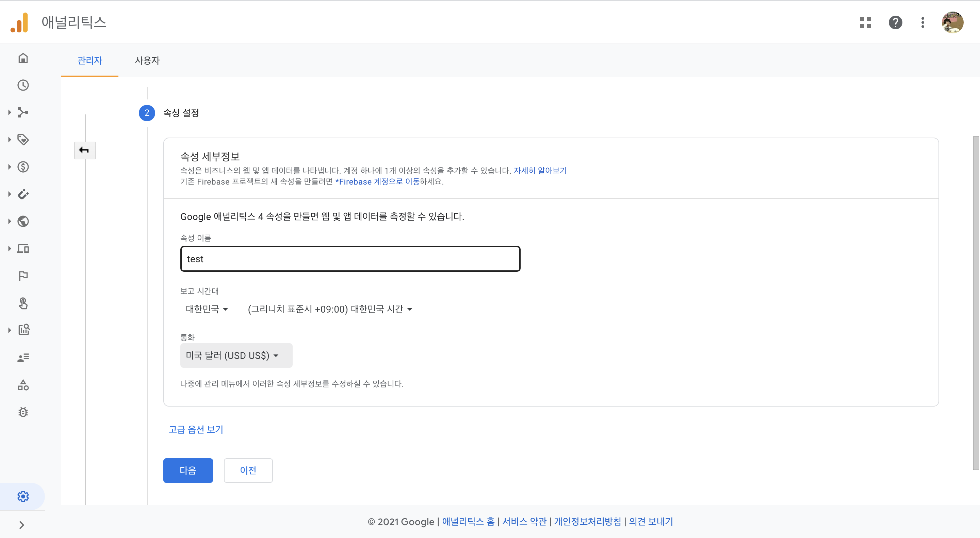Click the 이전 button
Screen dimensions: 980x538
pos(248,470)
